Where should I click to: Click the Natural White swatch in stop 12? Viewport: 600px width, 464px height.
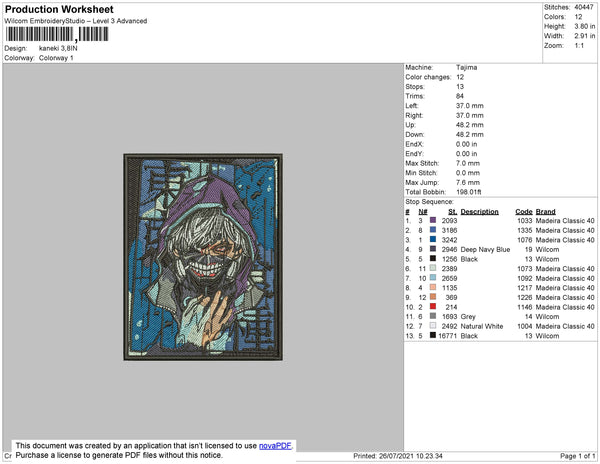click(x=433, y=326)
